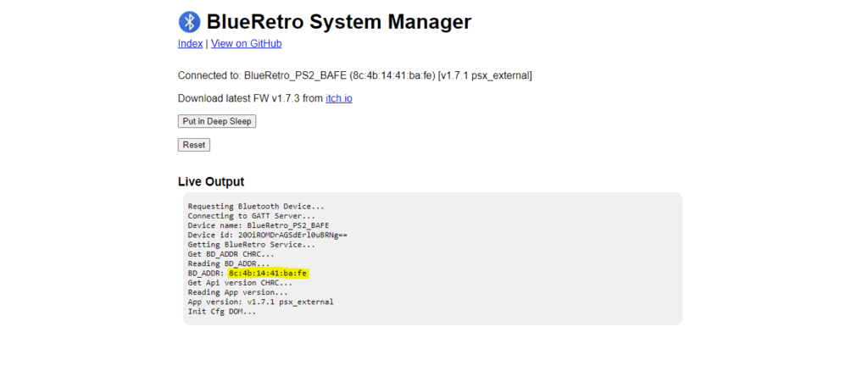Click the 'Get BD_ADDR CHRC...' log line

coord(231,254)
